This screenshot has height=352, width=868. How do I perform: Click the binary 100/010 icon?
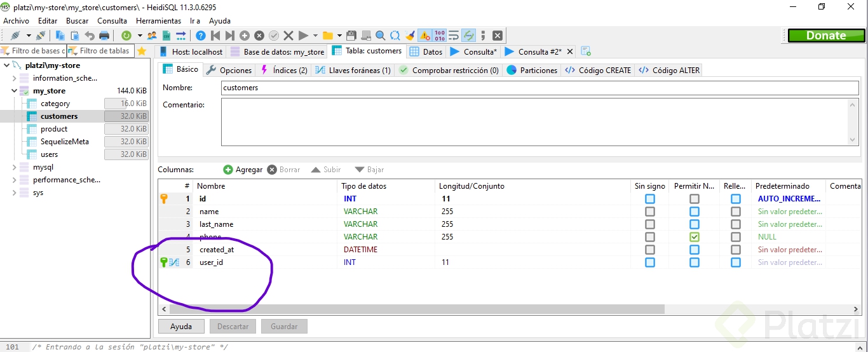pyautogui.click(x=439, y=36)
